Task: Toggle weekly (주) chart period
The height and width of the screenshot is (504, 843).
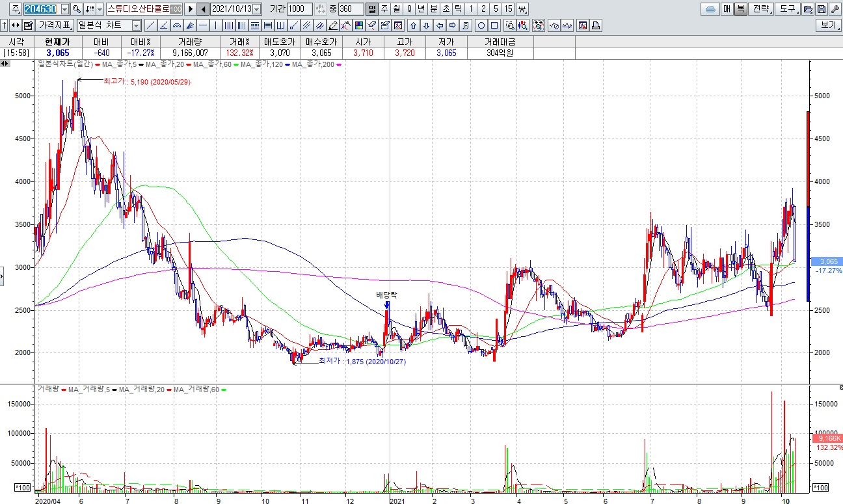Action: (x=384, y=9)
